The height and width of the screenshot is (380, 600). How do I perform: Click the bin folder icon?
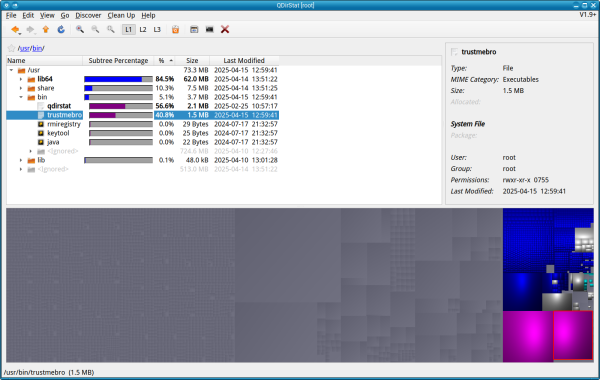coord(31,97)
